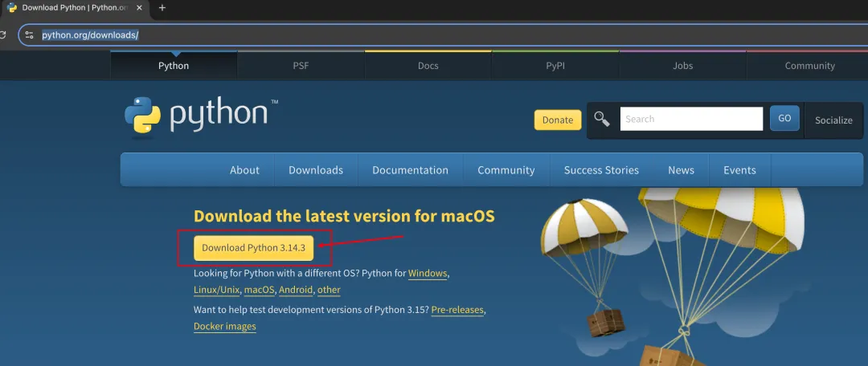Screen dimensions: 868x366
Task: Open the Socialize menu
Action: [833, 120]
